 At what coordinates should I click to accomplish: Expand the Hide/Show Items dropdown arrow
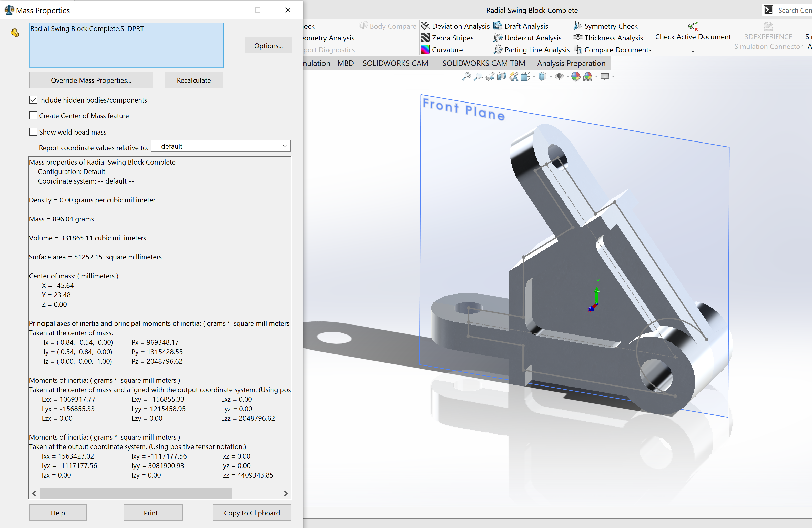pos(567,77)
